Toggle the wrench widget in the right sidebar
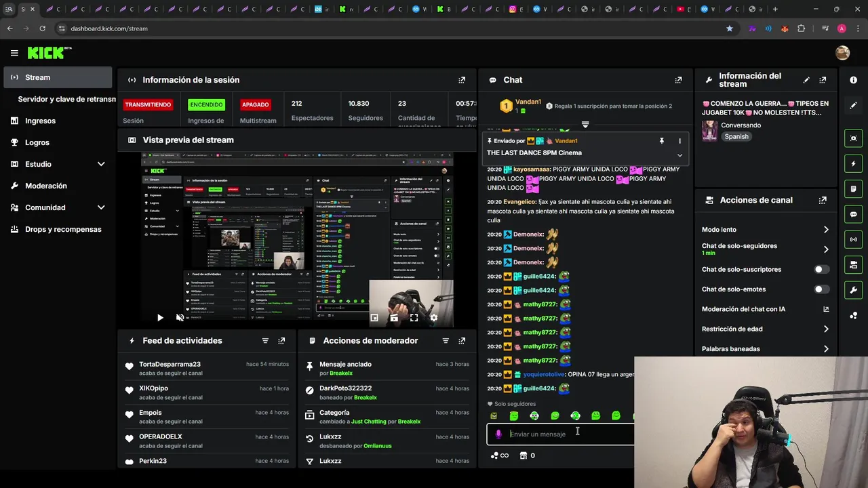 tap(853, 290)
